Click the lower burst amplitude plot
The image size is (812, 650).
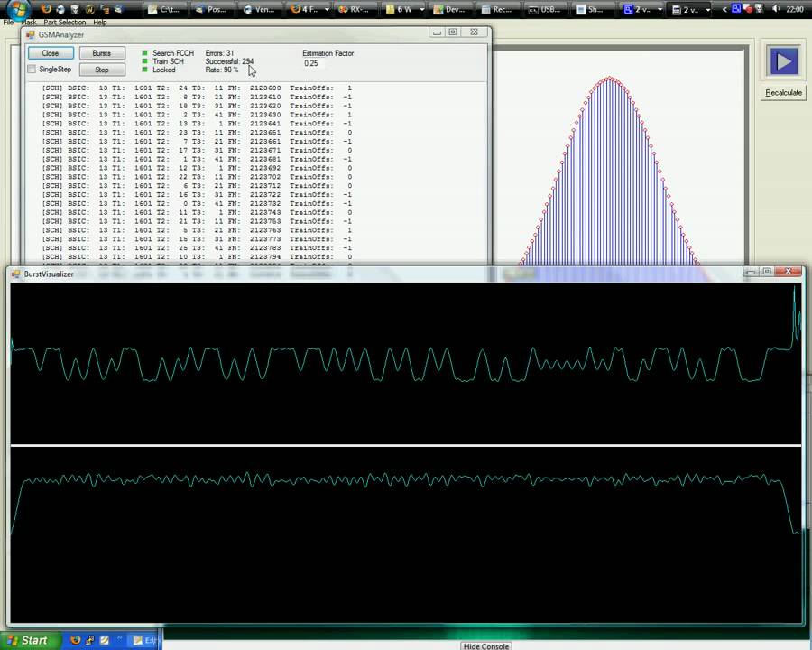tap(406, 534)
